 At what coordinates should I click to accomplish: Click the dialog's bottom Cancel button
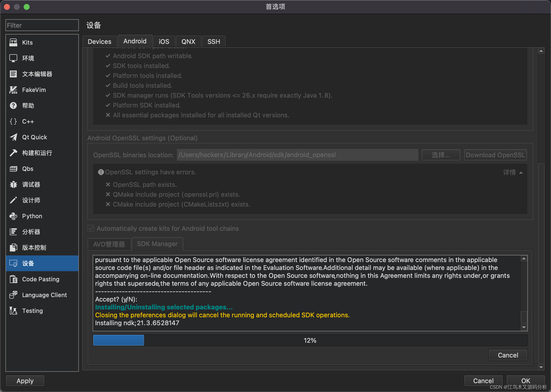tap(483, 381)
